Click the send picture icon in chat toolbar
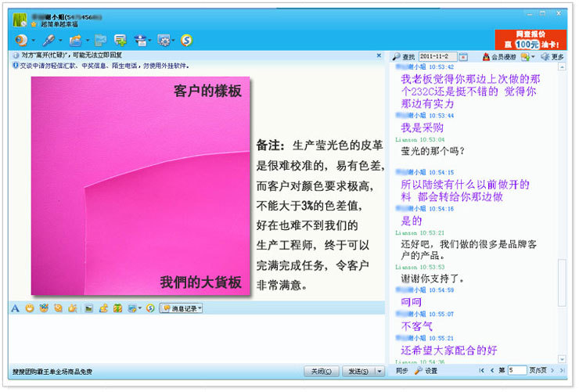 [x=88, y=308]
